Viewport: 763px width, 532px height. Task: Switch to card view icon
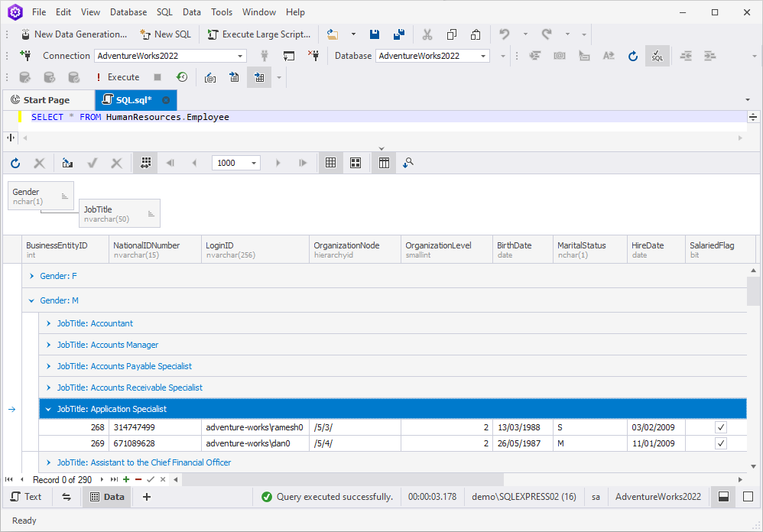[x=356, y=163]
